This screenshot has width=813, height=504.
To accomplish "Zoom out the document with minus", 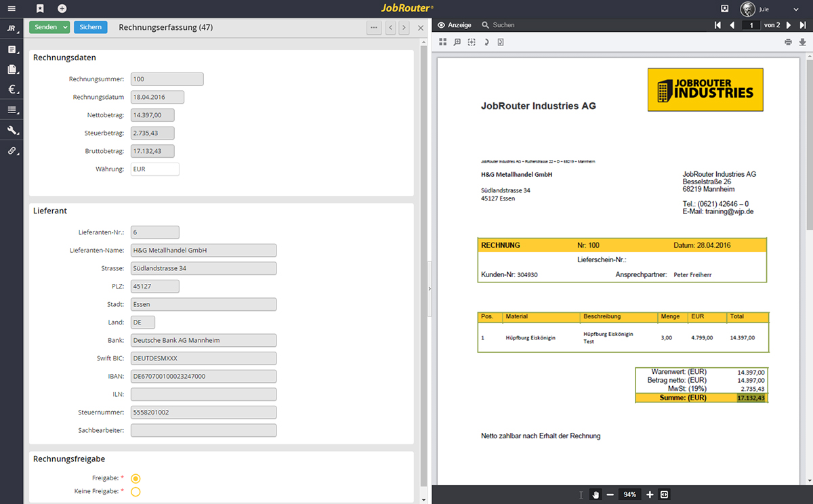I will (x=610, y=495).
